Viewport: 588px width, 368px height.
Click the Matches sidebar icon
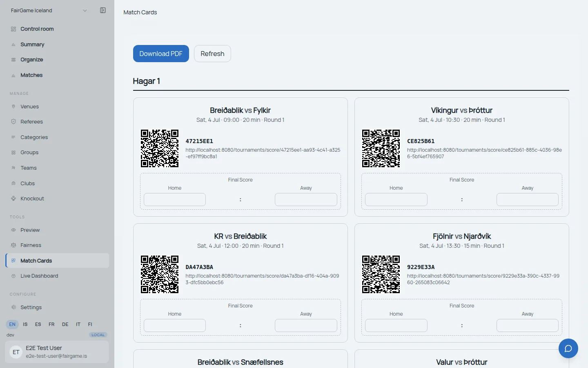tap(13, 75)
